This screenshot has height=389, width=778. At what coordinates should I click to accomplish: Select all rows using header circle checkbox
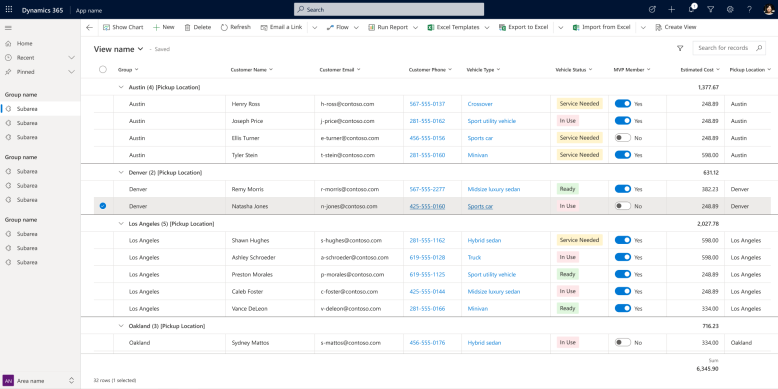tap(103, 69)
